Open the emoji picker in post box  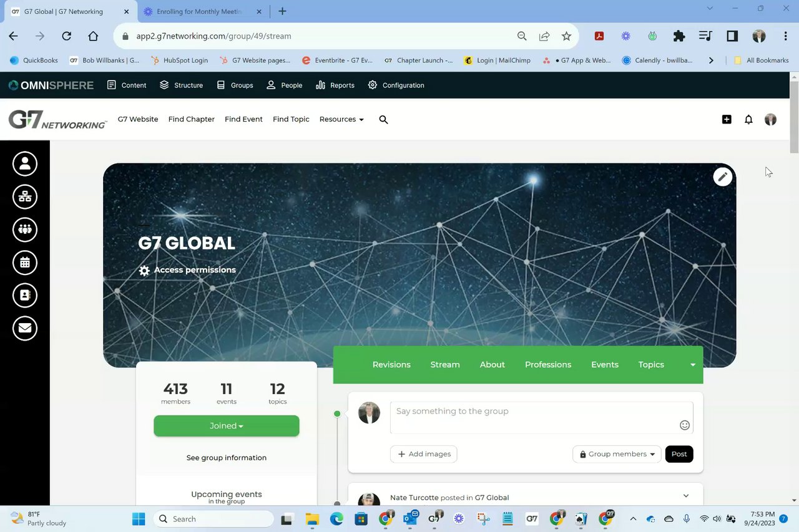click(685, 425)
